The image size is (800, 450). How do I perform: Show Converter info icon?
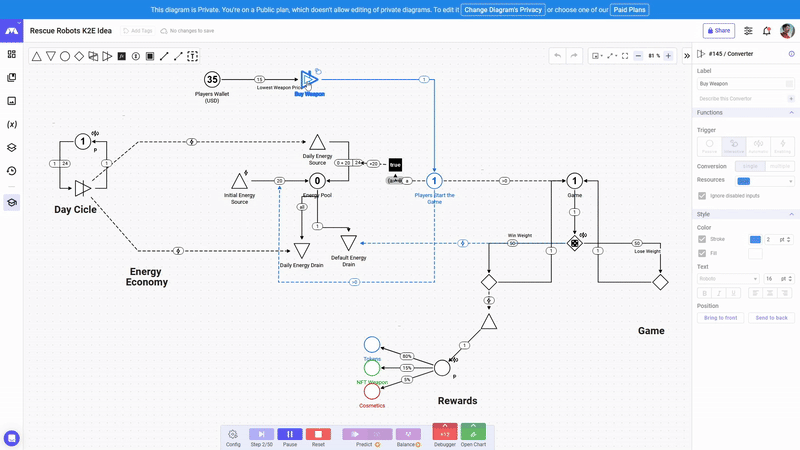tap(791, 54)
